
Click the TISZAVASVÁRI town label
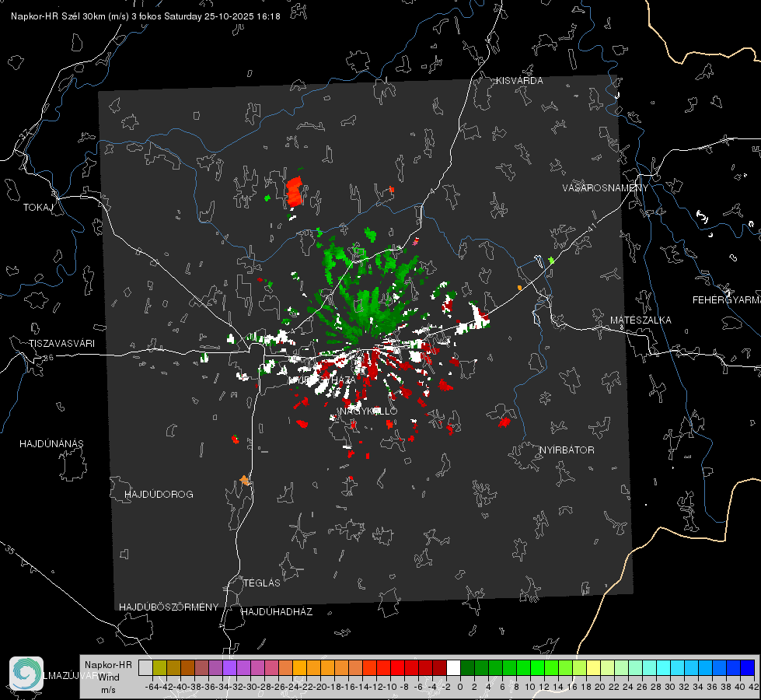[61, 344]
